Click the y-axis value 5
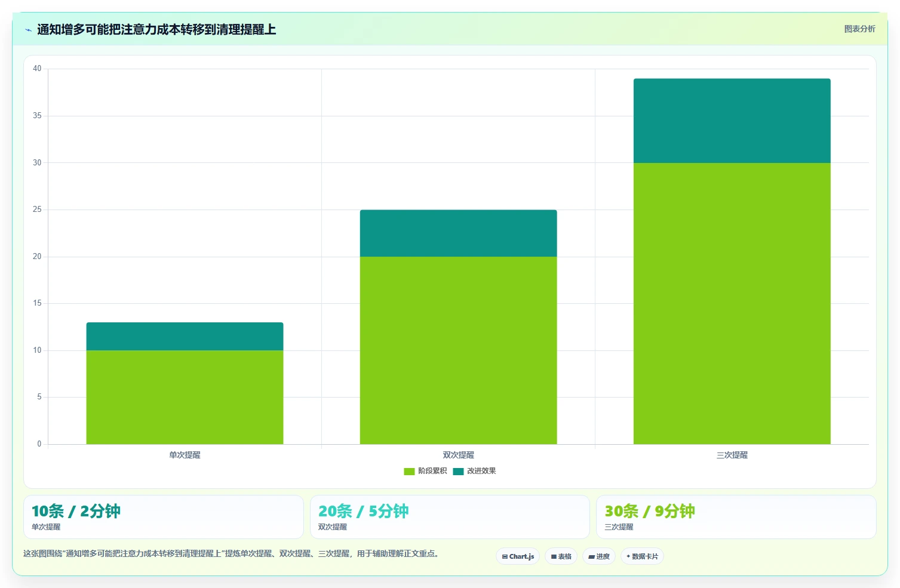The image size is (900, 588). click(x=39, y=397)
